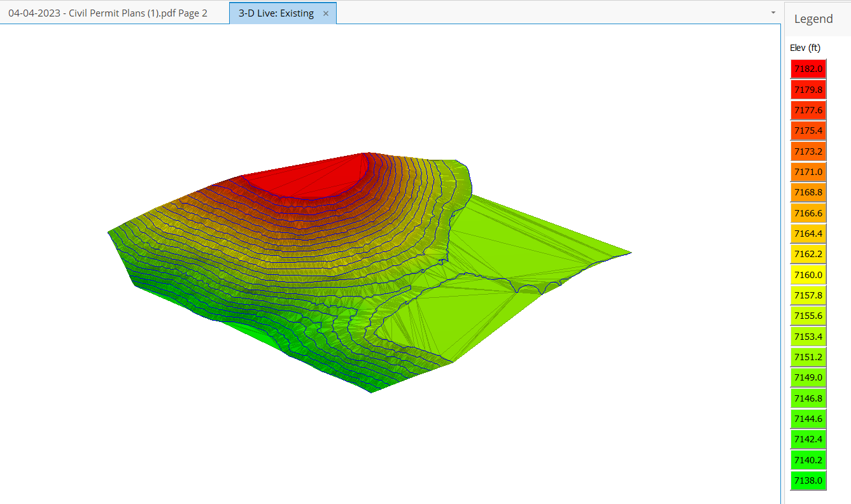Screen dimensions: 851x504
Task: Pick the 7175.4 orange-red elevation swatch
Action: [x=808, y=130]
